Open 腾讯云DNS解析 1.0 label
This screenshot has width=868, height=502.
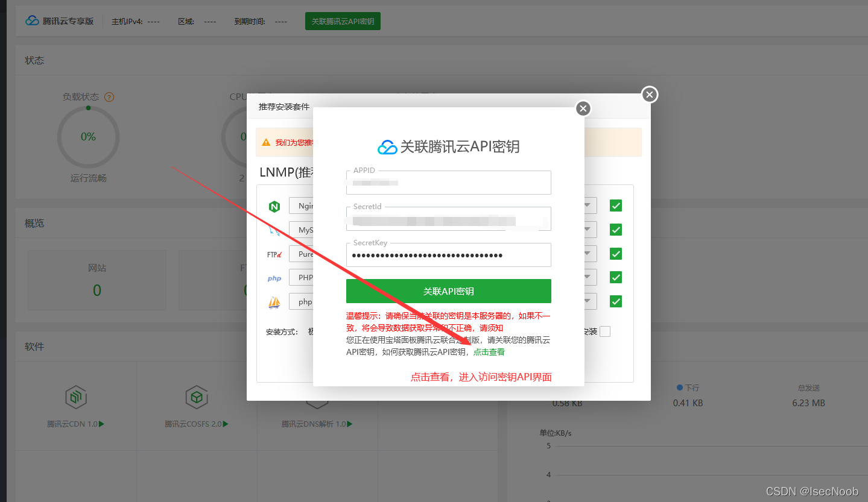point(317,424)
